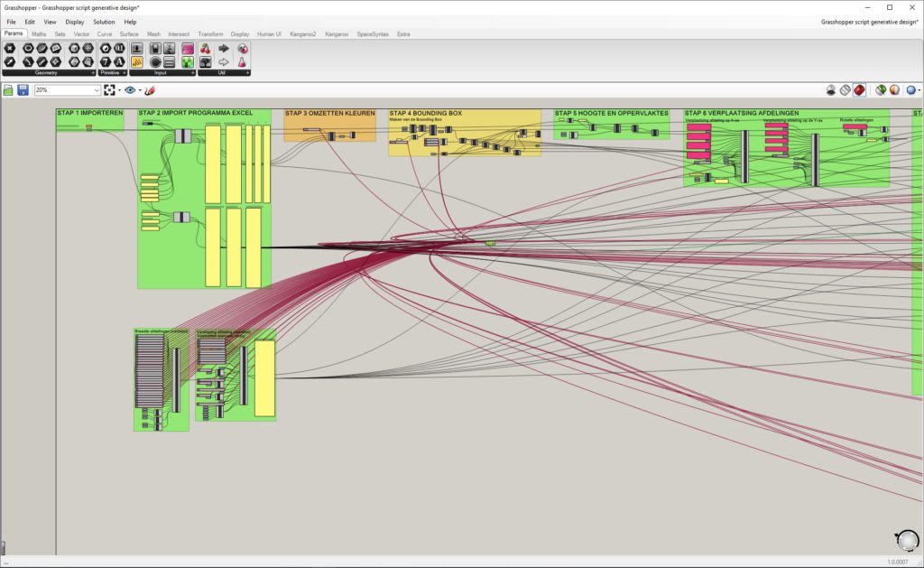
Task: Select the Plane parameter icon
Action: 55,49
